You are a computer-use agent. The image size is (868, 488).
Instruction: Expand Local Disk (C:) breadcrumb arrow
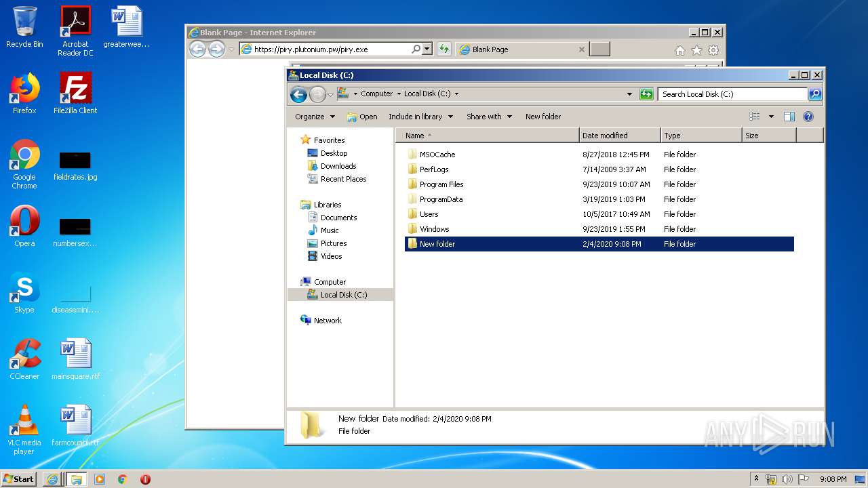[x=456, y=94]
